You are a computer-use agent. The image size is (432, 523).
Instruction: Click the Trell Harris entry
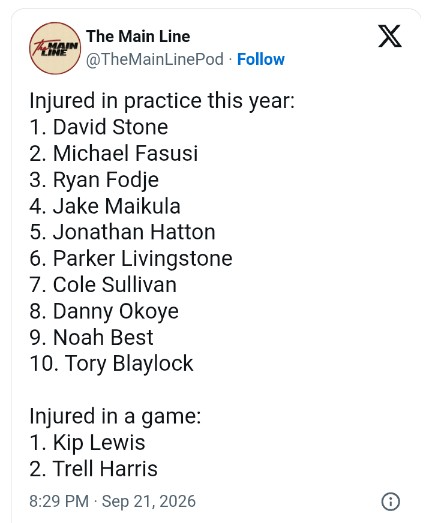pyautogui.click(x=93, y=469)
